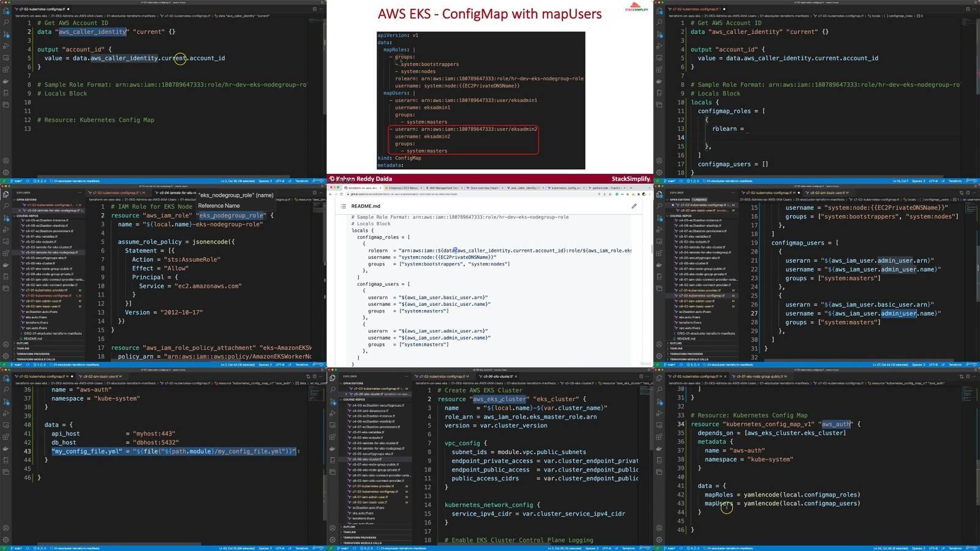This screenshot has height=551, width=980.
Task: Open Explorer more actions in middle-left frame
Action: tap(79, 192)
